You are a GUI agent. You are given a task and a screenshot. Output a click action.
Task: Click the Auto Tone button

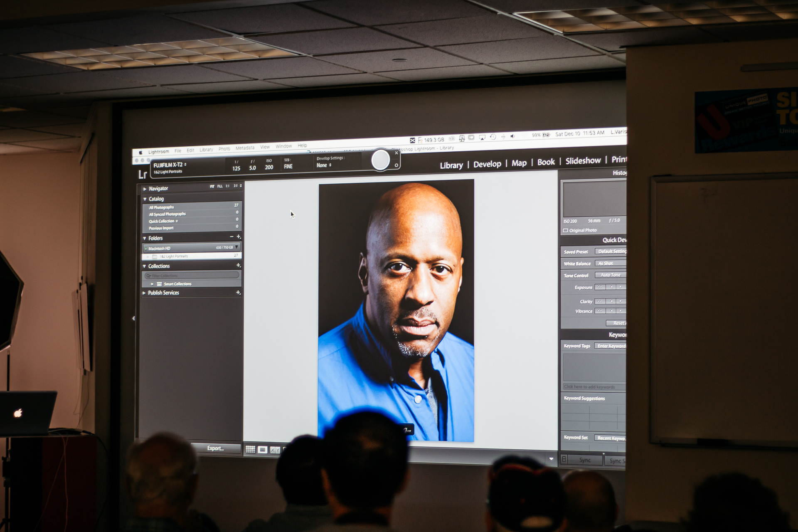click(610, 275)
